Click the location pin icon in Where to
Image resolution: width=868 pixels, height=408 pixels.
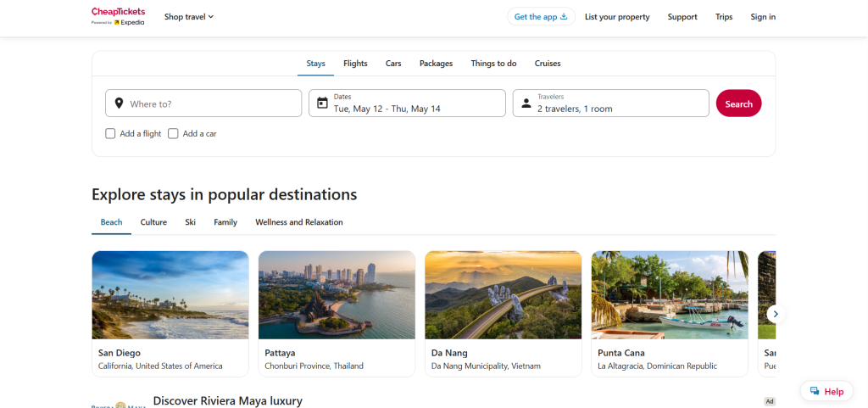pos(119,103)
